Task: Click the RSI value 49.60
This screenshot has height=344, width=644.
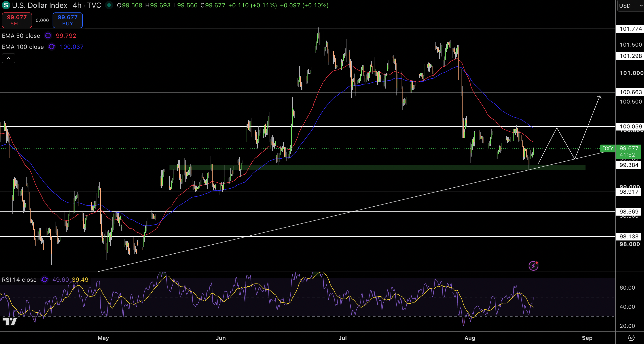Action: click(60, 279)
